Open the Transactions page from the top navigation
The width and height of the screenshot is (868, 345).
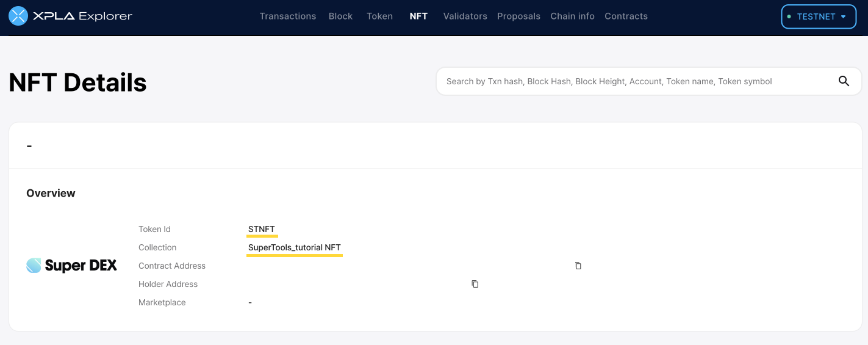[x=288, y=16]
